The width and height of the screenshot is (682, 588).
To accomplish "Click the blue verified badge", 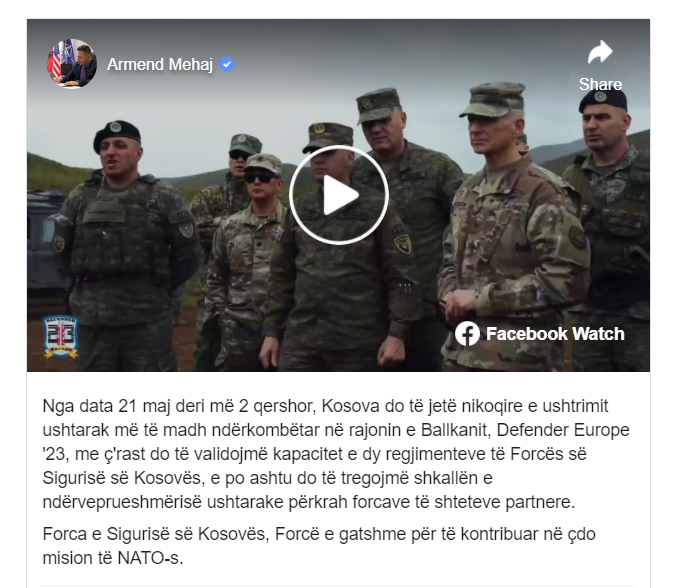I will coord(227,64).
